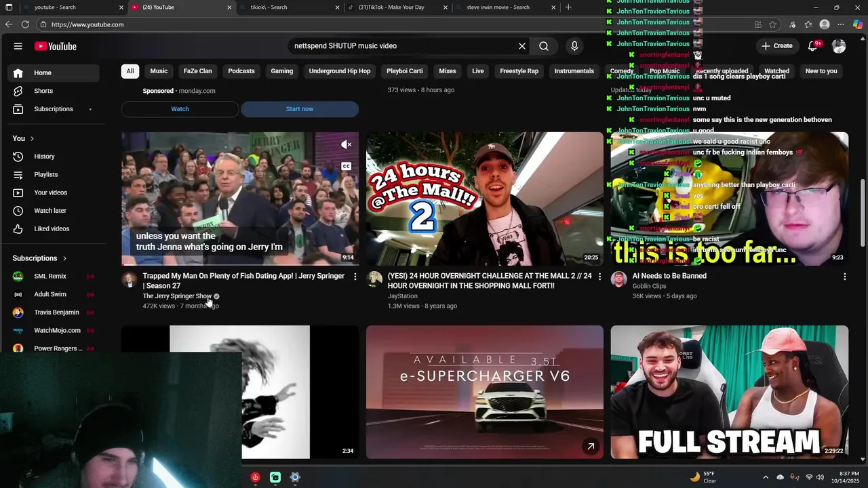
Task: Click the YouTube logo
Action: coord(56,46)
